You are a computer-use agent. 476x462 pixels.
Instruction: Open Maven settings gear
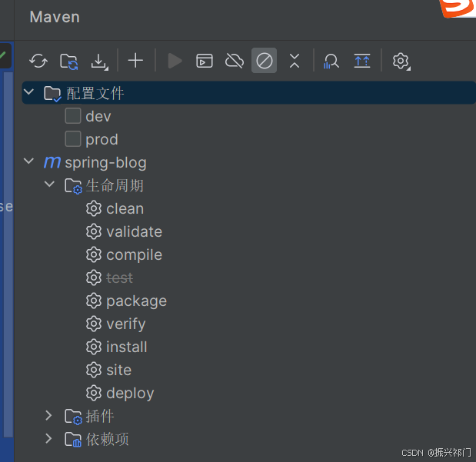tap(401, 61)
